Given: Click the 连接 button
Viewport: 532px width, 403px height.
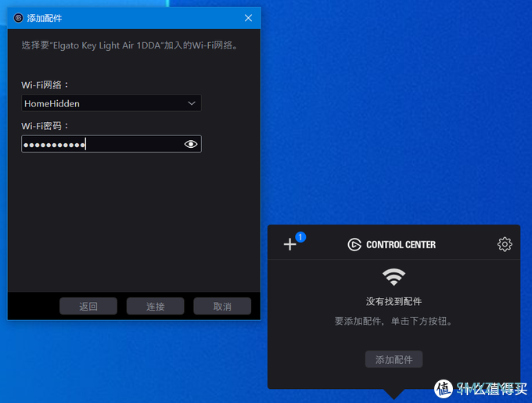Looking at the screenshot, I should [x=156, y=306].
